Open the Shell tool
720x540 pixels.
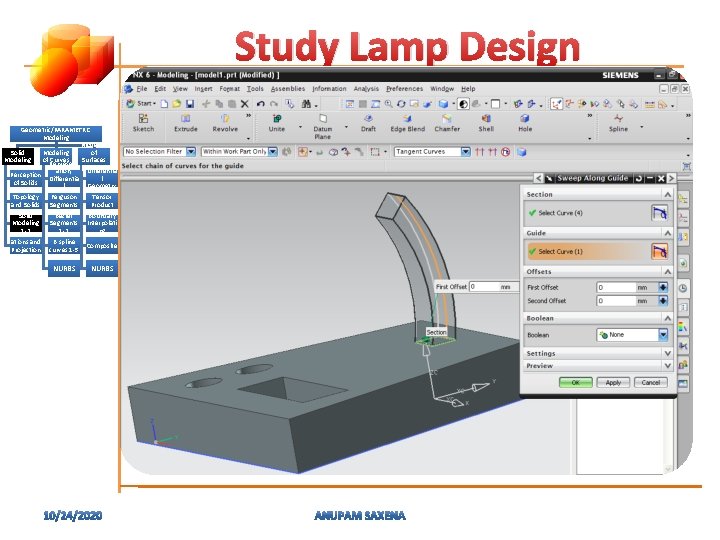pos(486,123)
